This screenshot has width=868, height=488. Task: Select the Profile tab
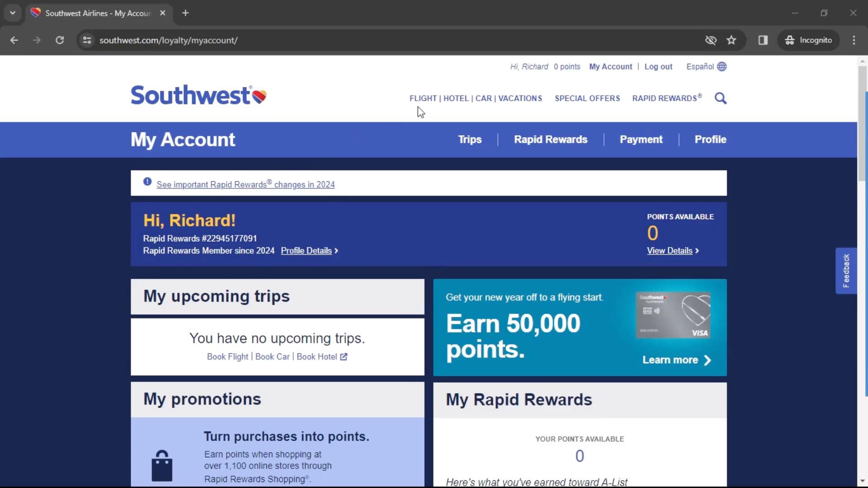pos(710,139)
